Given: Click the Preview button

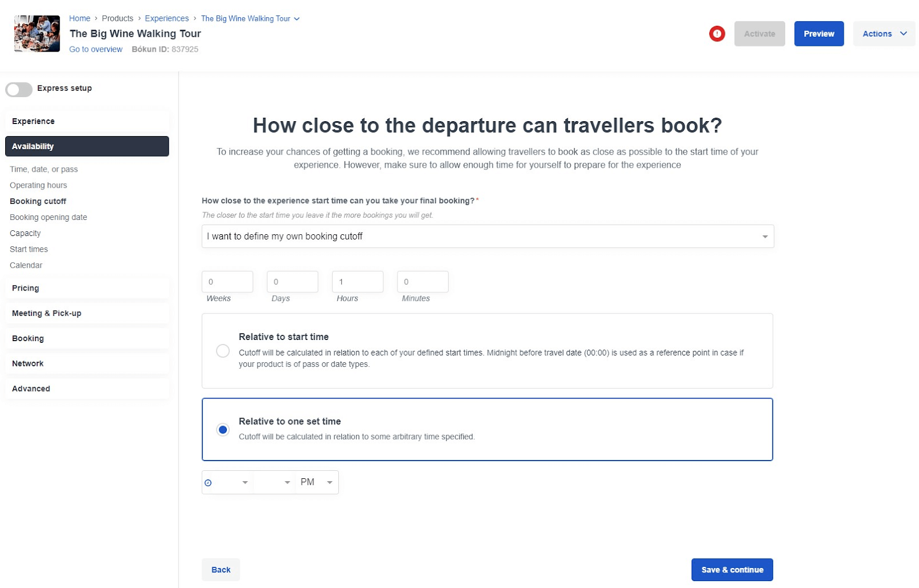Looking at the screenshot, I should 818,33.
